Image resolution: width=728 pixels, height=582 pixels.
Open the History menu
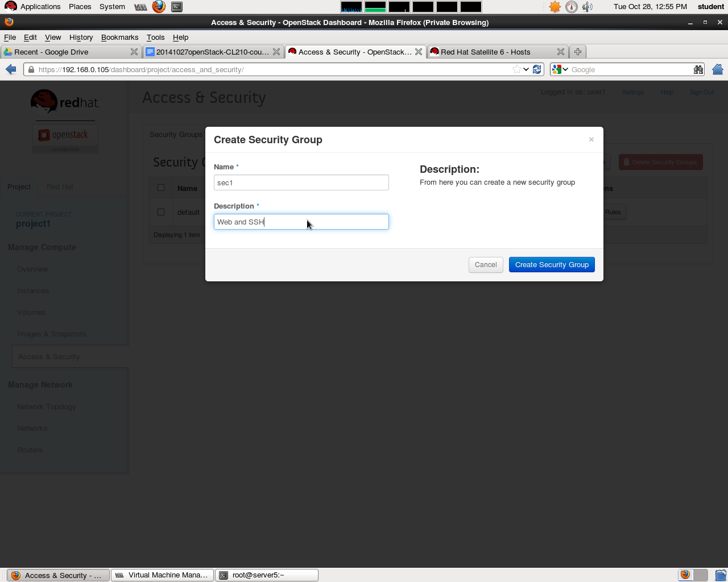(x=81, y=37)
